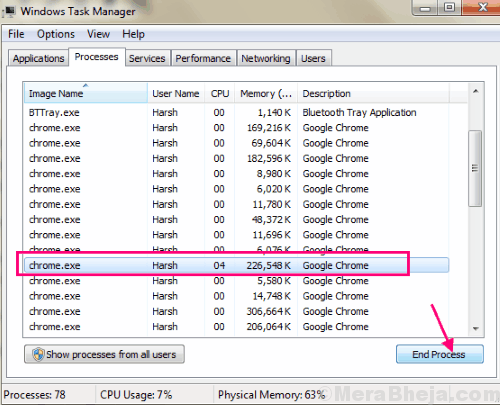Open the Help menu
This screenshot has width=500, height=405.
133,34
